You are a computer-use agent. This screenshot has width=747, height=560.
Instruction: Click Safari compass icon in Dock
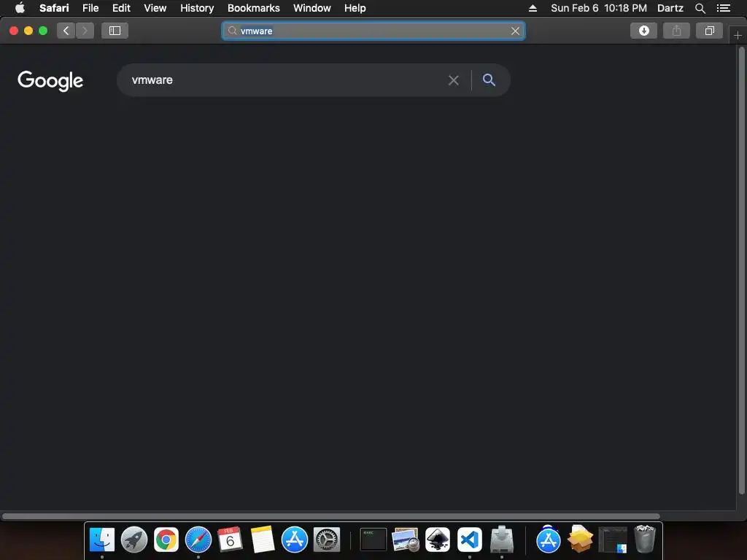[x=198, y=540]
